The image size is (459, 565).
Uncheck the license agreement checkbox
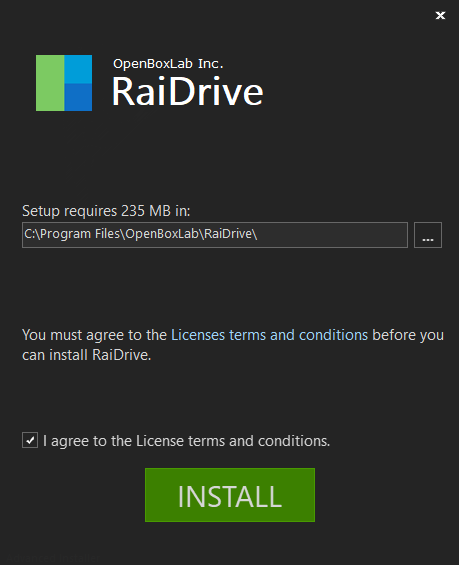tap(30, 440)
